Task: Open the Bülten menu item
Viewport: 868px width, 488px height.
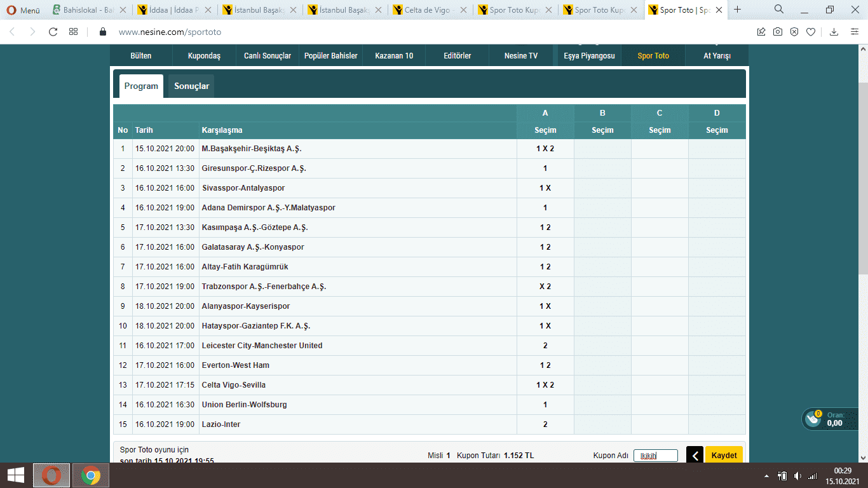Action: pyautogui.click(x=141, y=56)
